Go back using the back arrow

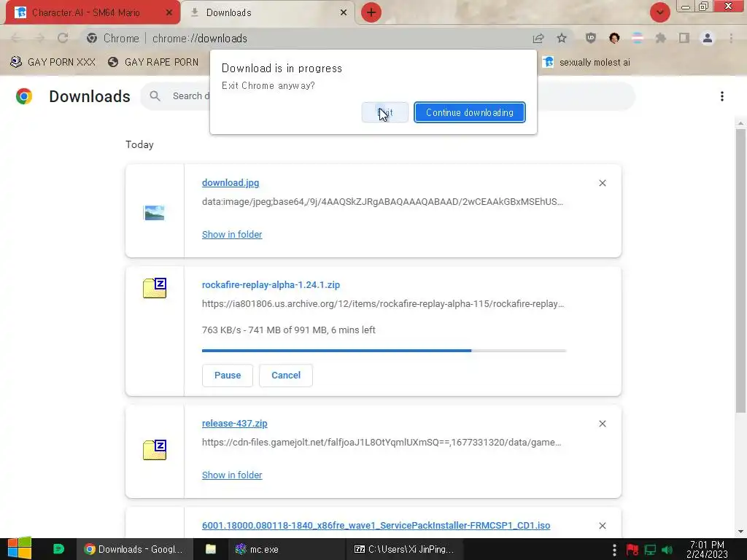point(16,38)
